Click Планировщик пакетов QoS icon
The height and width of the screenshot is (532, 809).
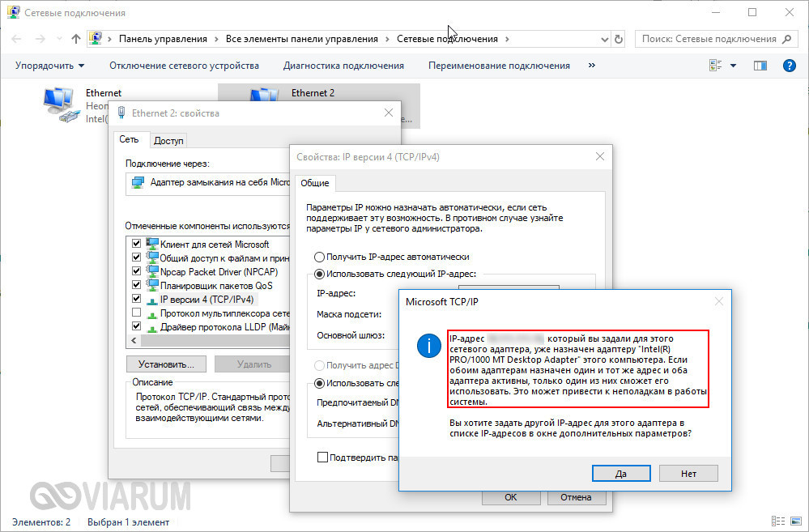[151, 285]
